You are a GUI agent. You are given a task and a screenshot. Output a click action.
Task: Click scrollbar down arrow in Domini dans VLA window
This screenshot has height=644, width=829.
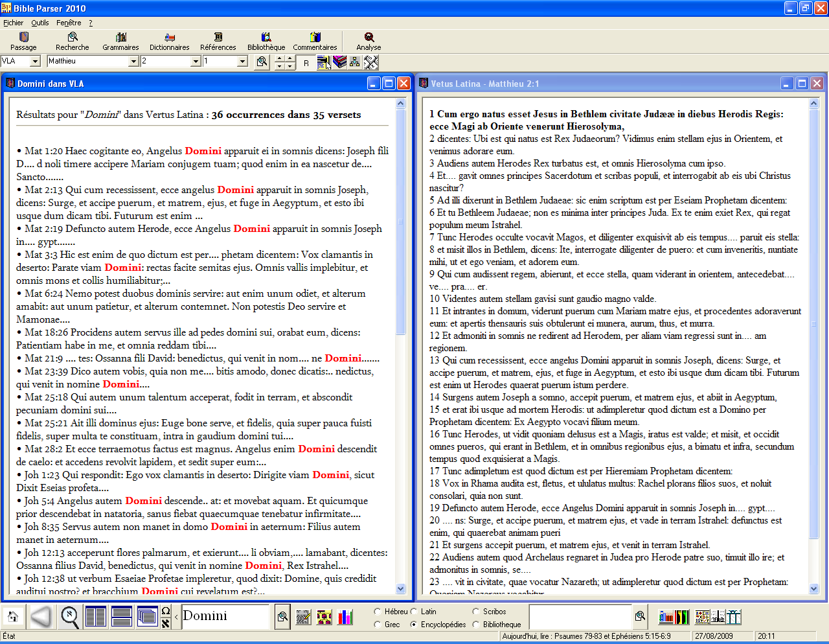(400, 589)
